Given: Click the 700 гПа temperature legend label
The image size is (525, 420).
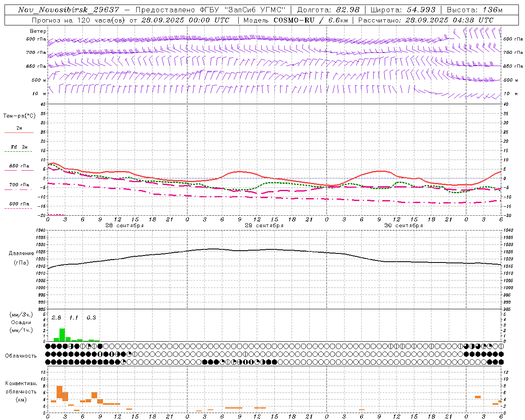Looking at the screenshot, I should (x=19, y=185).
